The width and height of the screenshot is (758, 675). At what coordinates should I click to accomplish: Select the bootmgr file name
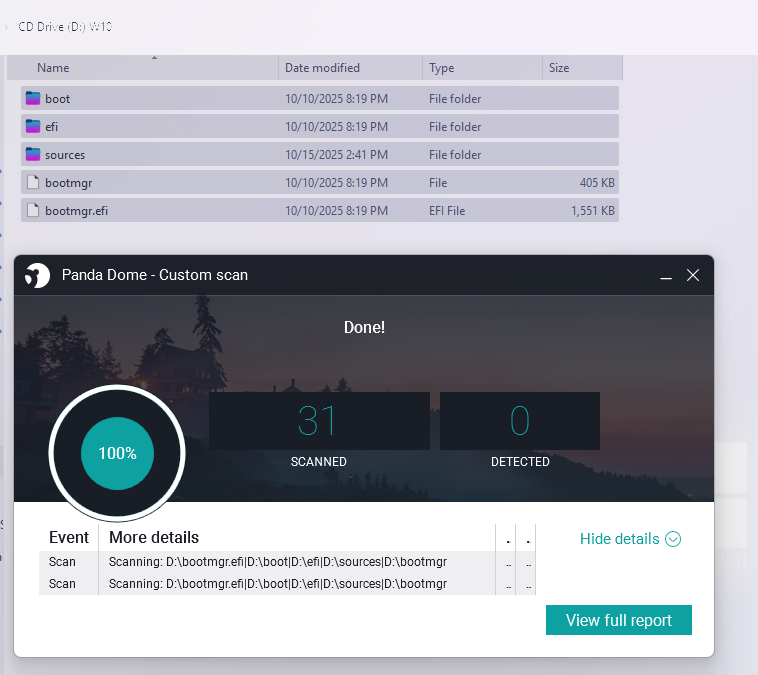69,183
